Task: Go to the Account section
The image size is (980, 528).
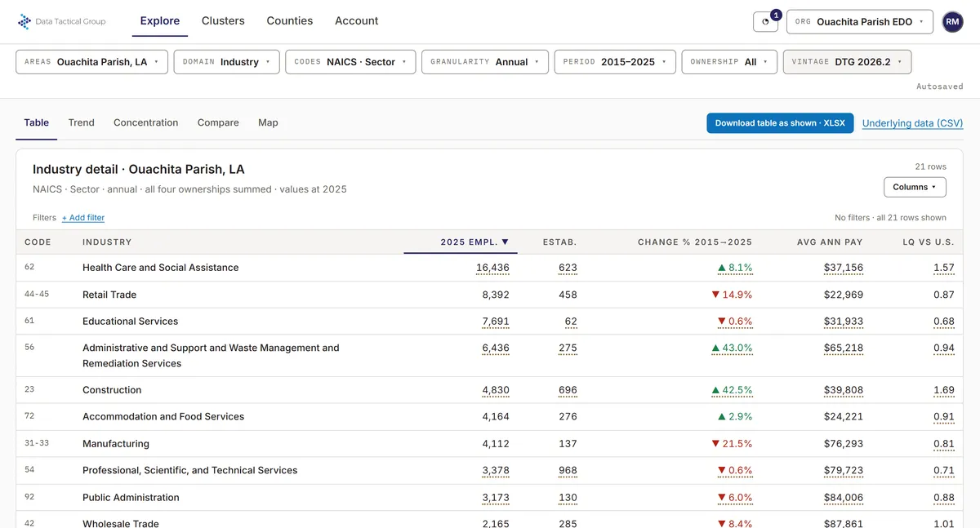Action: pyautogui.click(x=357, y=21)
